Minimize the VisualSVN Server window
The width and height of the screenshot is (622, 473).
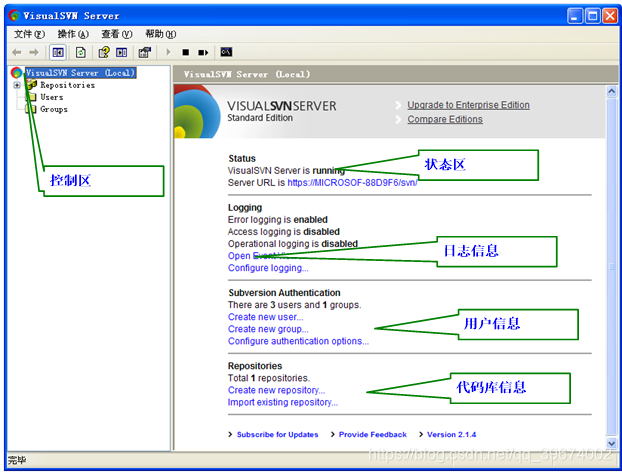coord(575,16)
